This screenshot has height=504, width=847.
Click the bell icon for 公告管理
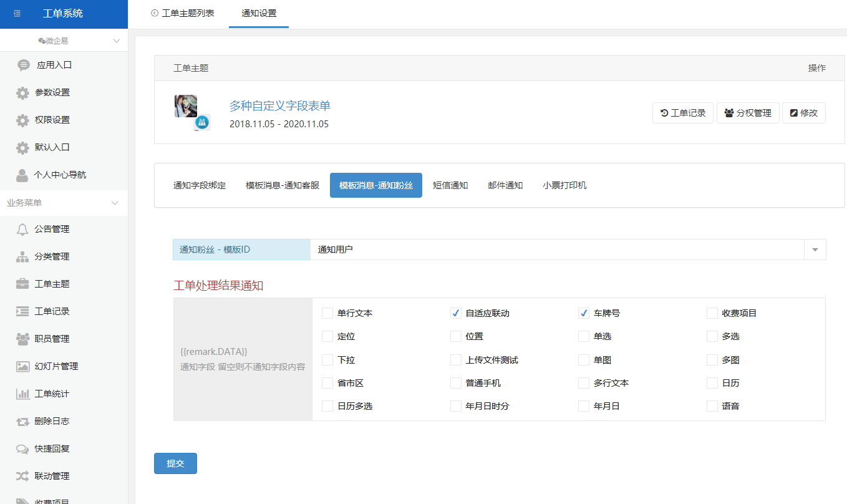22,230
